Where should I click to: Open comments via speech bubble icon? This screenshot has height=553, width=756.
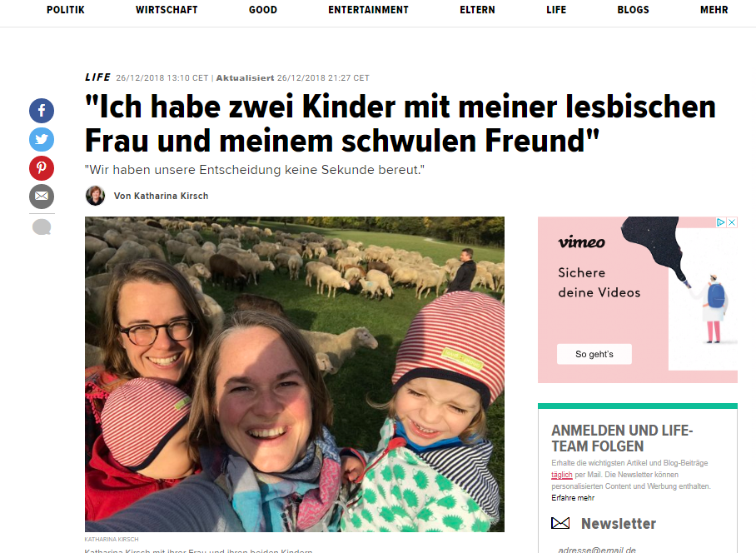pos(42,227)
